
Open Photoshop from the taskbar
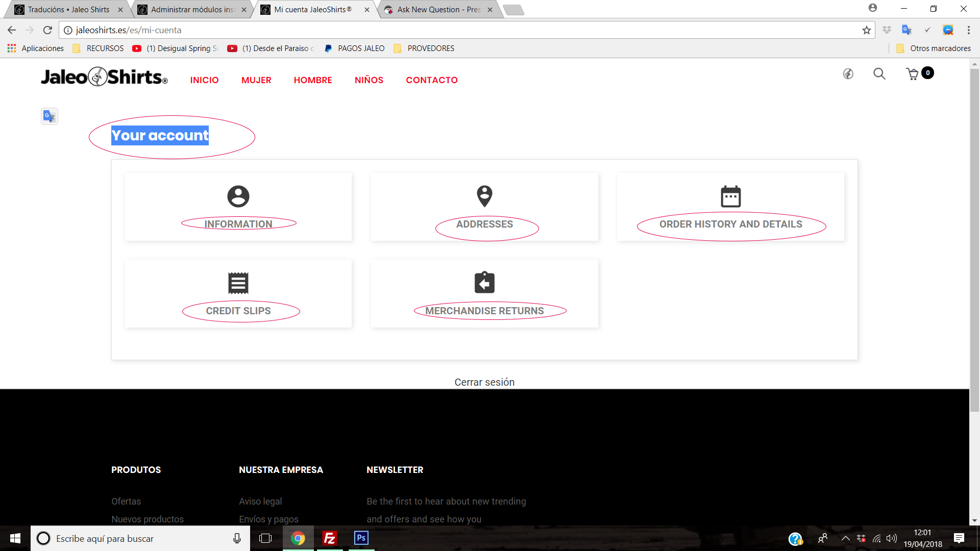tap(361, 538)
